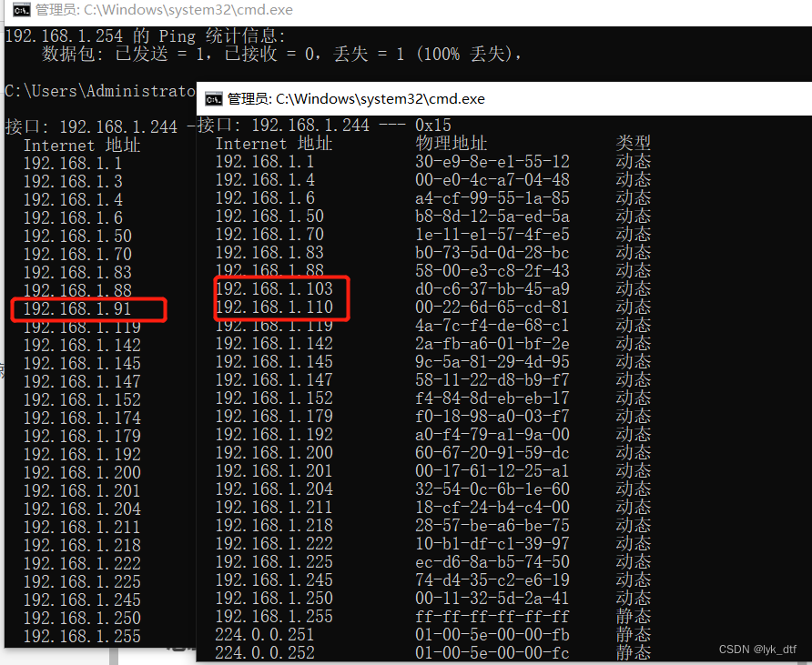This screenshot has height=665, width=812.
Task: Select MAC address 00-11-32-5d-2a-41
Action: (492, 598)
